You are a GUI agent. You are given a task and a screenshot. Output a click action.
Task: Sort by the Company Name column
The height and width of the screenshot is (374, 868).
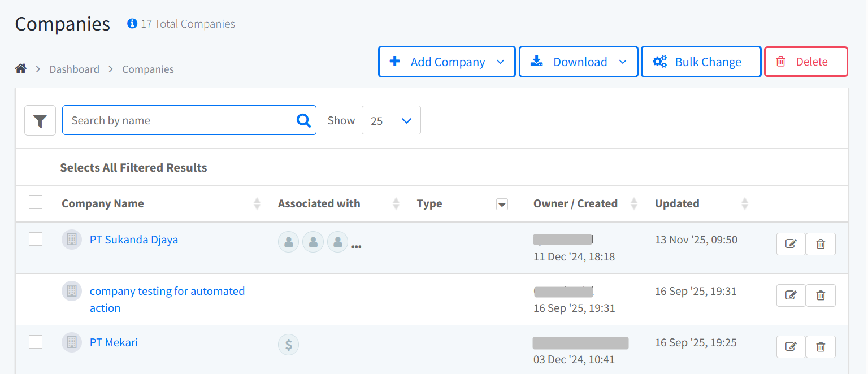click(x=257, y=204)
